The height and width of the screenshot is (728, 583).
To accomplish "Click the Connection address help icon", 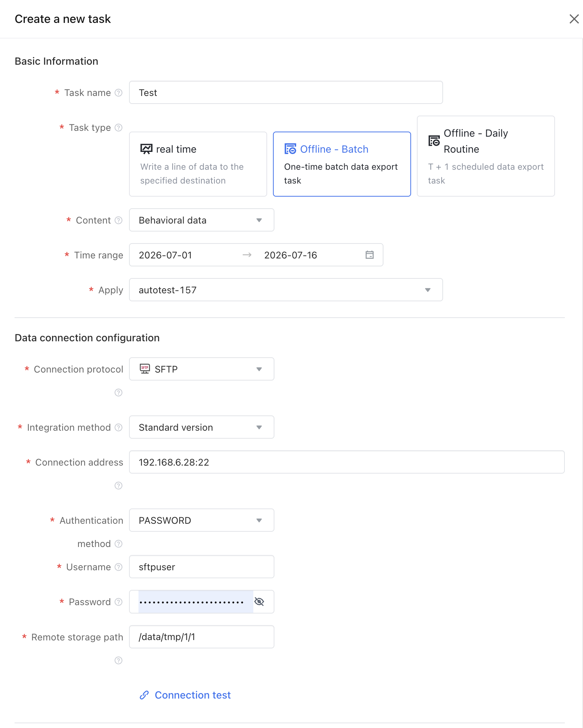I will [x=118, y=486].
